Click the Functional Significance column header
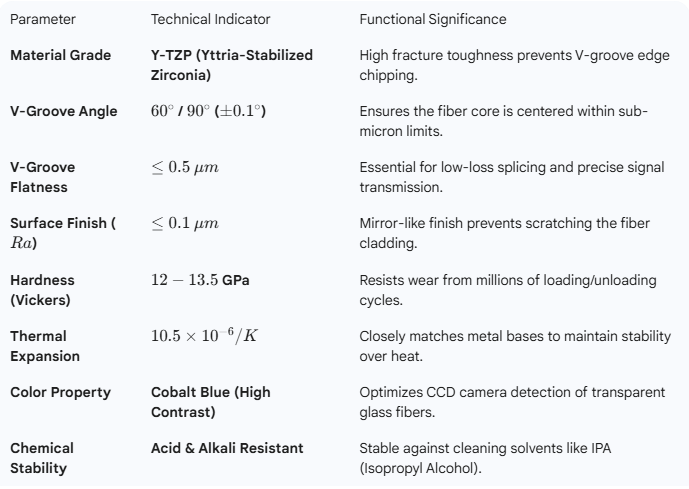This screenshot has height=489, width=689. pos(432,20)
